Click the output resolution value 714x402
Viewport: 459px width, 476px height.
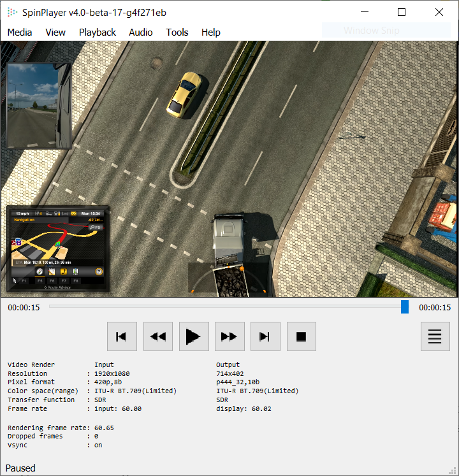230,373
